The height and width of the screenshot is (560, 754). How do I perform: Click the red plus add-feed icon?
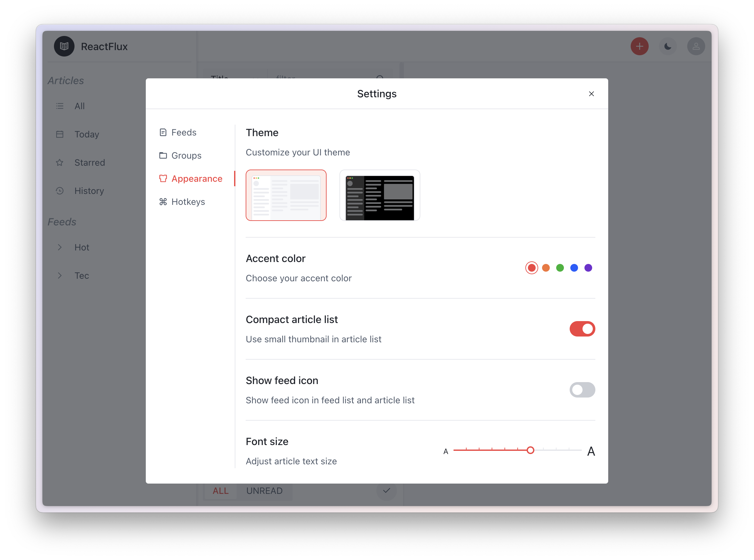coord(639,46)
